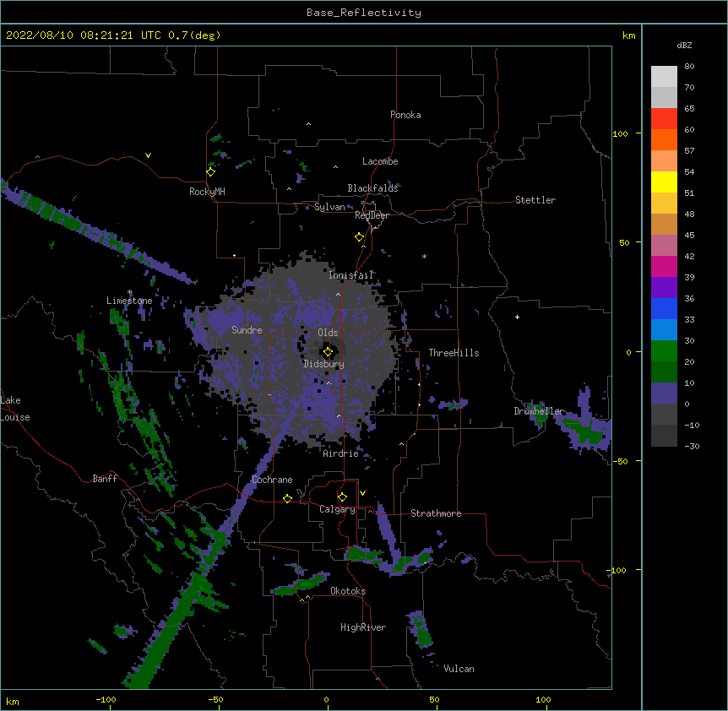
Task: Click the Didsbury town label
Action: (x=324, y=364)
